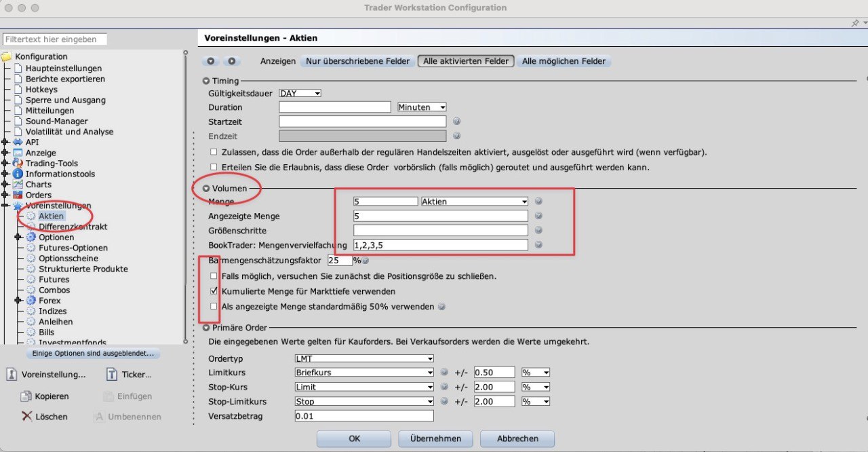Screen dimensions: 868x452
Task: Uncheck Kumulierte Menge für Markttiefe verwenden
Action: point(214,291)
